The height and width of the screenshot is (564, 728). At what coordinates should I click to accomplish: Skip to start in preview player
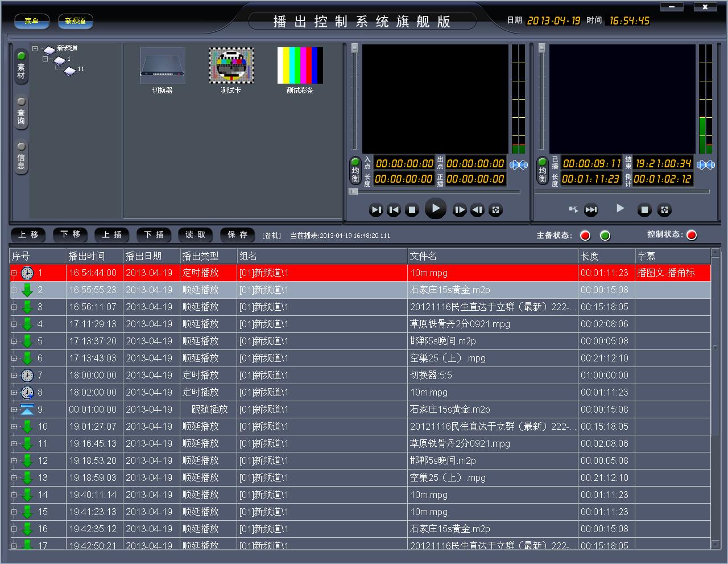(x=394, y=210)
